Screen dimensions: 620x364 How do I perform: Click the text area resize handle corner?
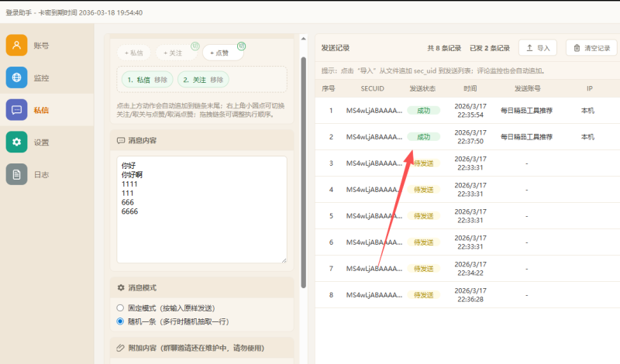click(284, 260)
